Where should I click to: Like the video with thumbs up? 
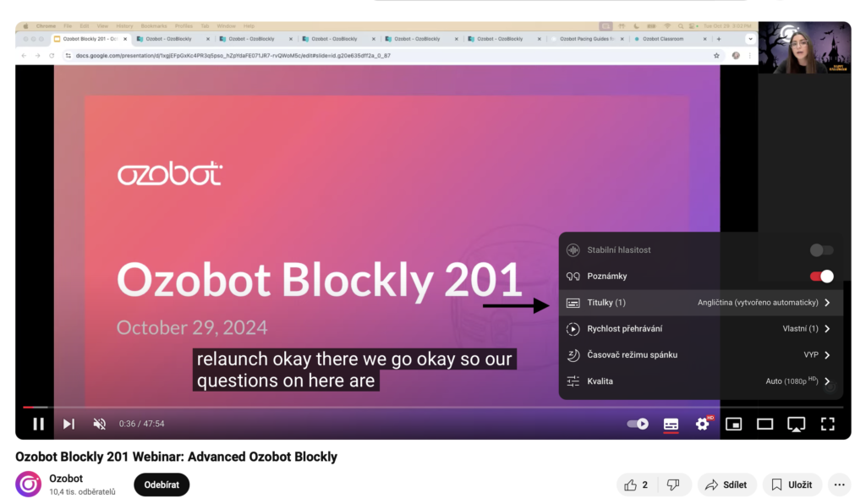635,485
